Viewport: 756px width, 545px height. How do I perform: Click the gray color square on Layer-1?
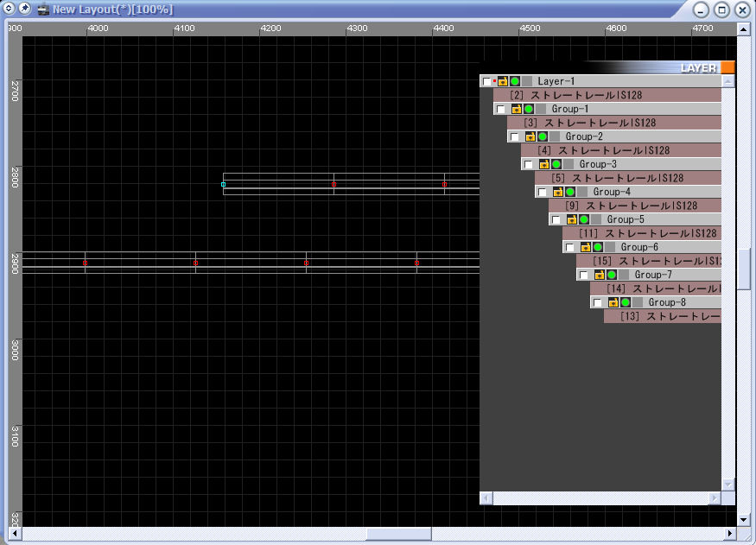click(x=527, y=81)
